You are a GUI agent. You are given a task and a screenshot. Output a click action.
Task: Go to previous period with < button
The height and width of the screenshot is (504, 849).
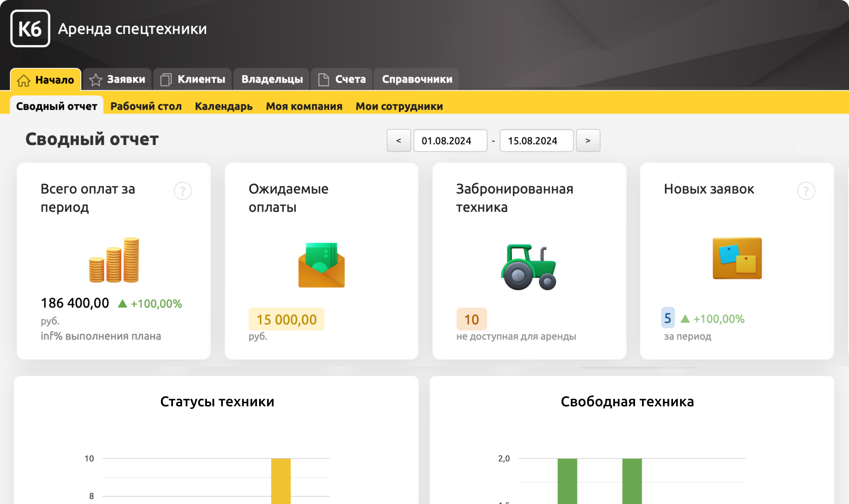[x=398, y=141]
